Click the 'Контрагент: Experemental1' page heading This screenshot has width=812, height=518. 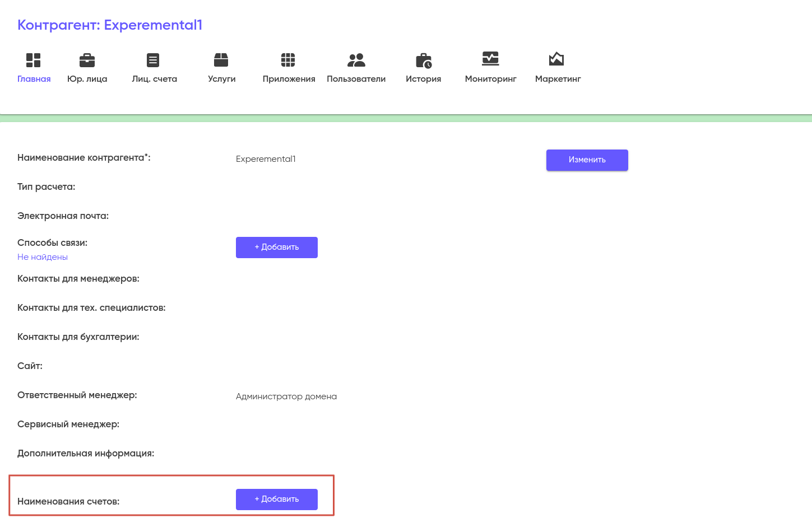coord(110,25)
